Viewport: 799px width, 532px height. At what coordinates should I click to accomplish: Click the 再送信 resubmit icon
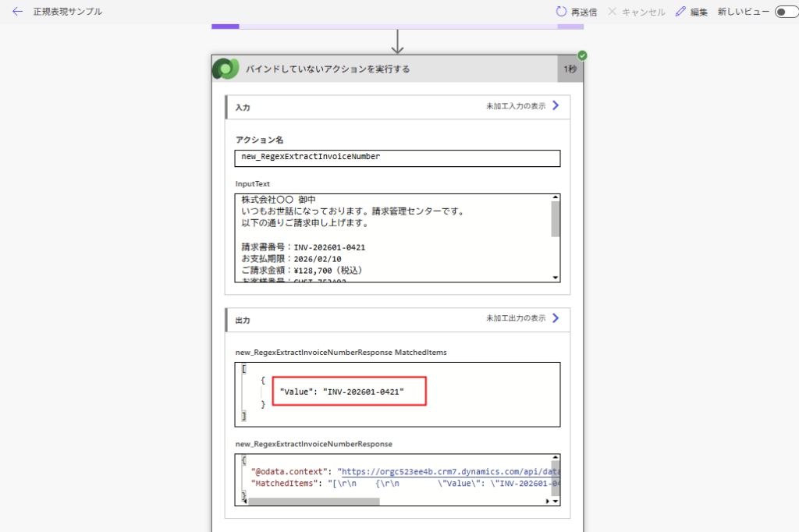coord(561,12)
